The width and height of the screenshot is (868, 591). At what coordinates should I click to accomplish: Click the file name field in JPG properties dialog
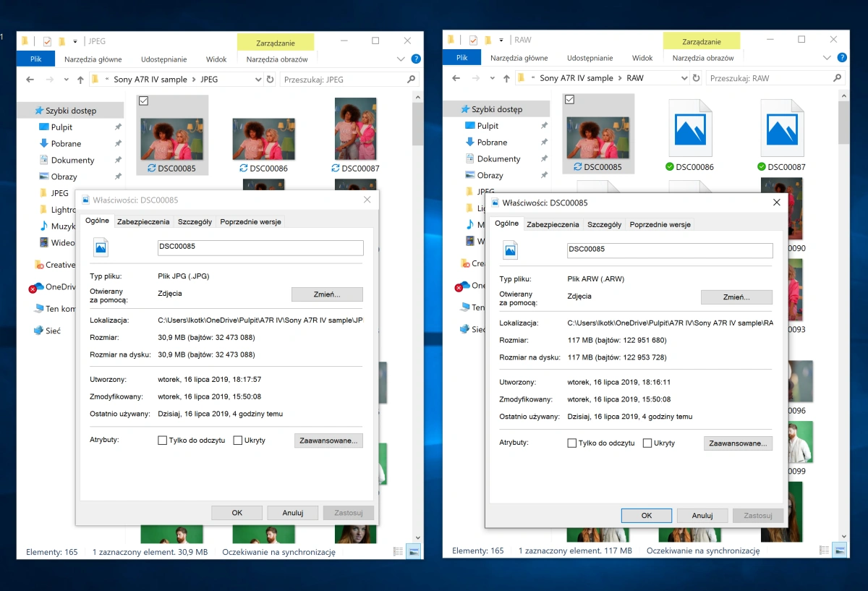(260, 247)
